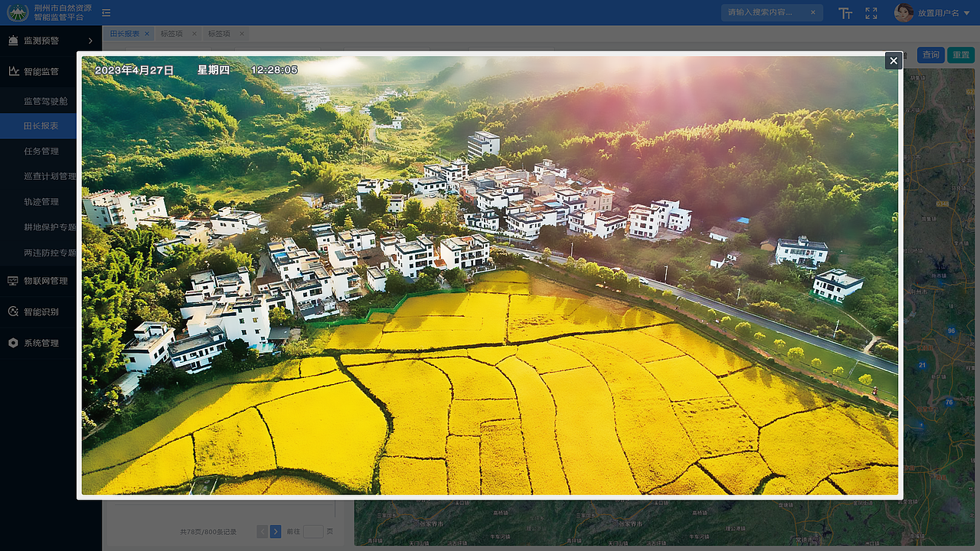The width and height of the screenshot is (980, 551).
Task: Click the 系统管理 hexagon settings icon
Action: pyautogui.click(x=13, y=343)
